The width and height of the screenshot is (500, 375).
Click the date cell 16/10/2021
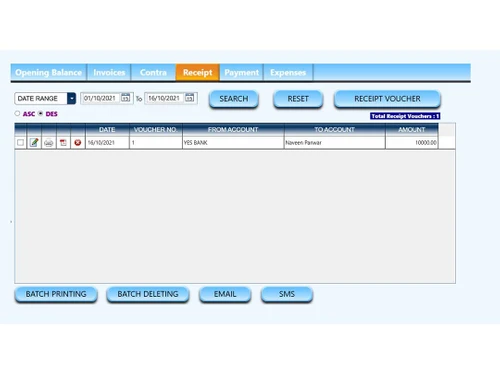pyautogui.click(x=107, y=143)
